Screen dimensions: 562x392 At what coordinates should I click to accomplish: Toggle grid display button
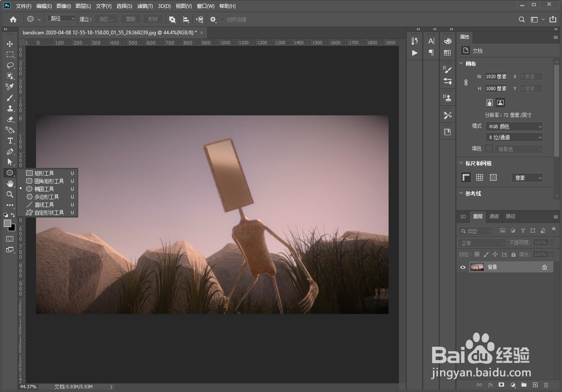(x=480, y=177)
